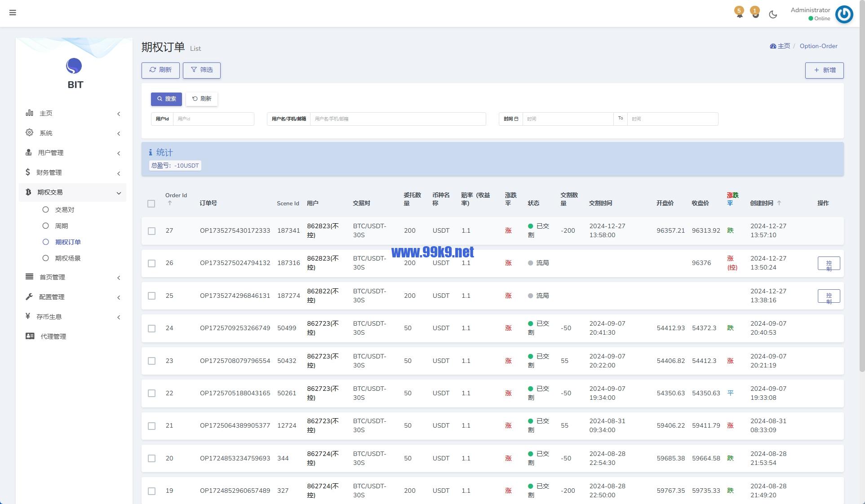Open the Administrator avatar menu

click(844, 14)
